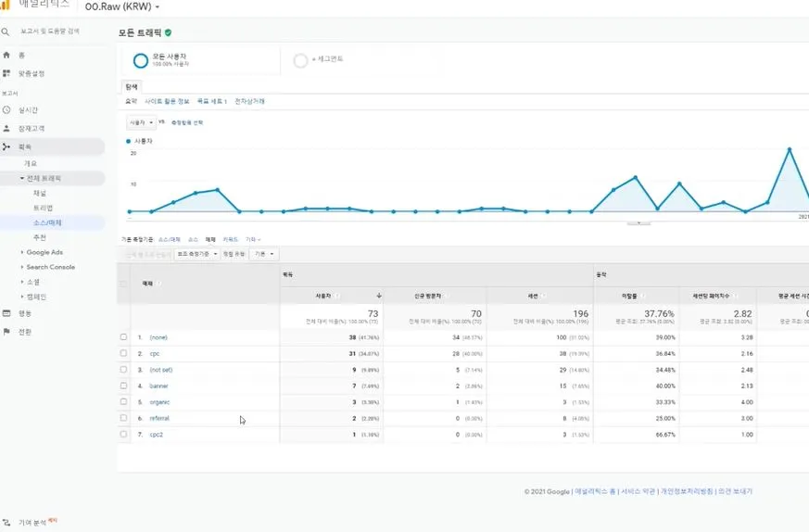The height and width of the screenshot is (532, 809).
Task: Click the search magnifier icon in sidebar
Action: tap(6, 32)
